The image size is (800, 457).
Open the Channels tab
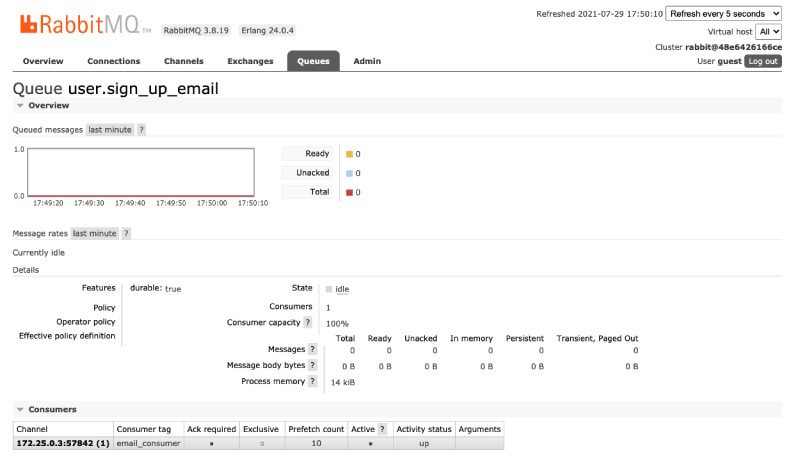184,61
